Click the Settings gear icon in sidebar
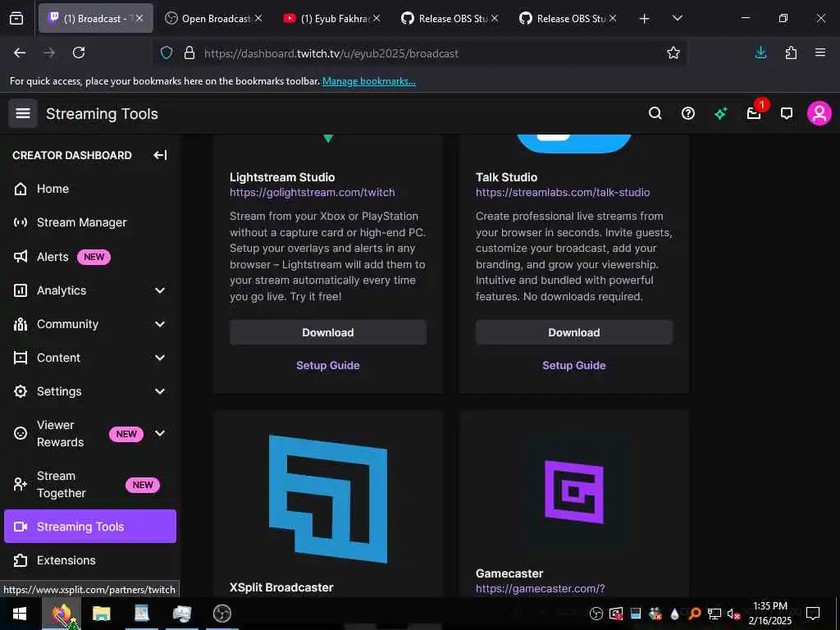This screenshot has width=840, height=630. coord(21,391)
